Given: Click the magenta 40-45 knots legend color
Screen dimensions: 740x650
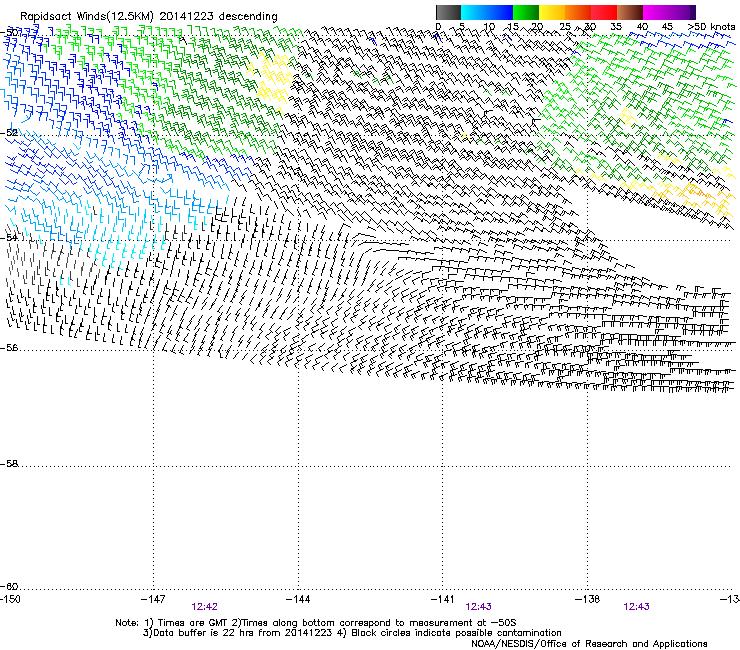Looking at the screenshot, I should pyautogui.click(x=656, y=12).
